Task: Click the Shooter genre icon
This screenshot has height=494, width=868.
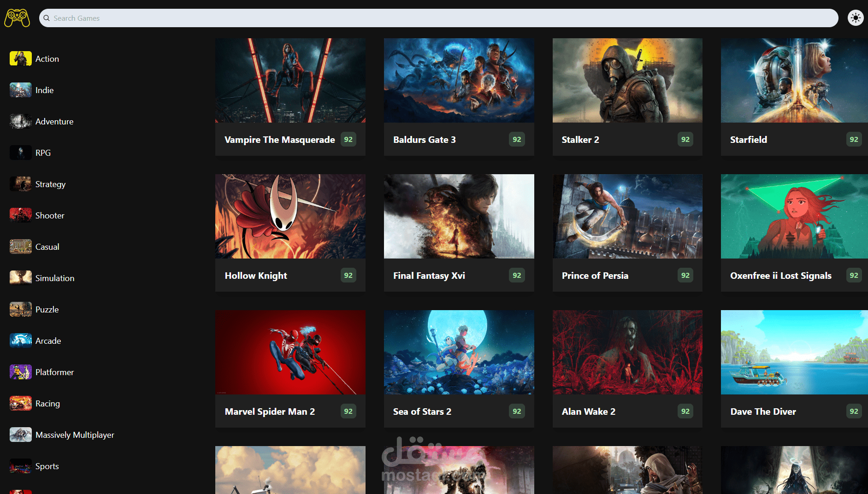Action: pos(20,215)
